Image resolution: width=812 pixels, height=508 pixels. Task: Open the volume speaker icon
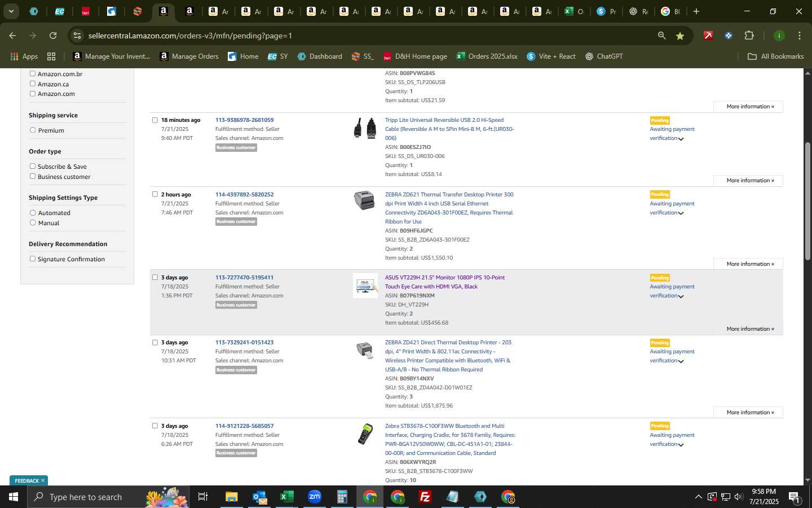[739, 497]
